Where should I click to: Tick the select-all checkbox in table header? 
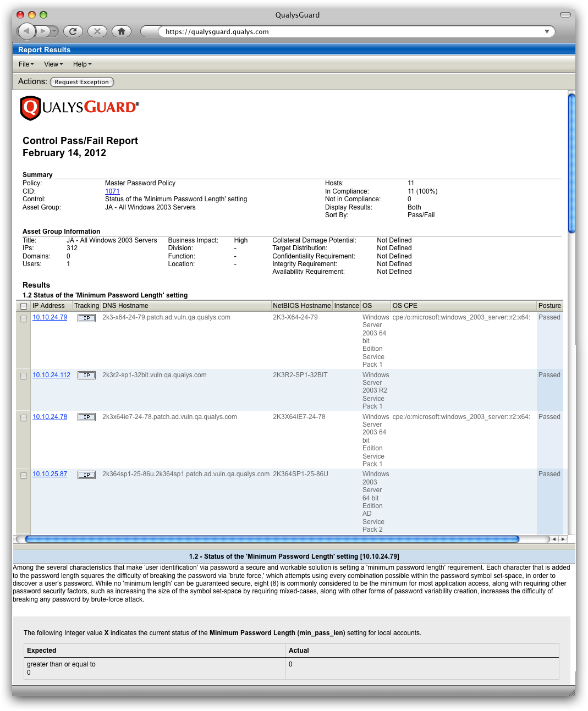point(24,306)
